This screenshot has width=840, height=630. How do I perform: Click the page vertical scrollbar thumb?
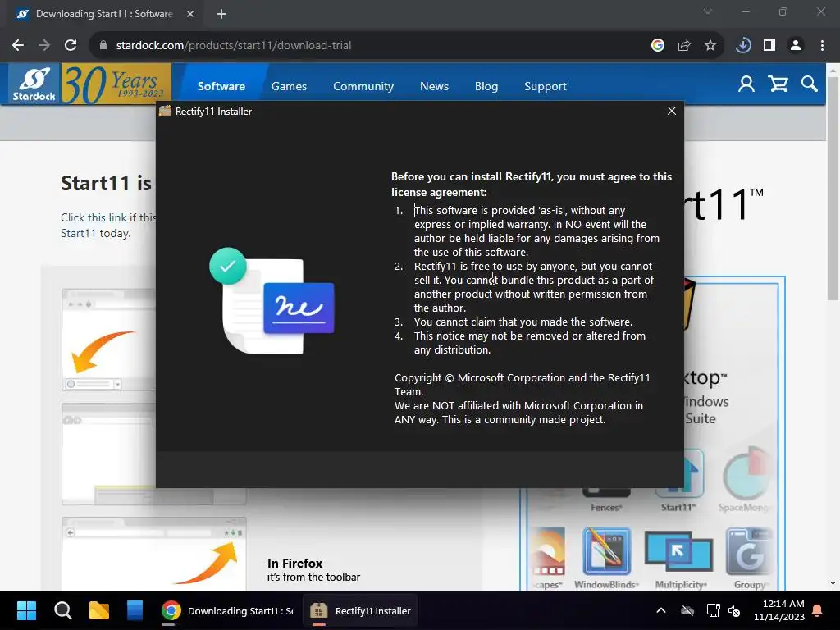tap(833, 188)
